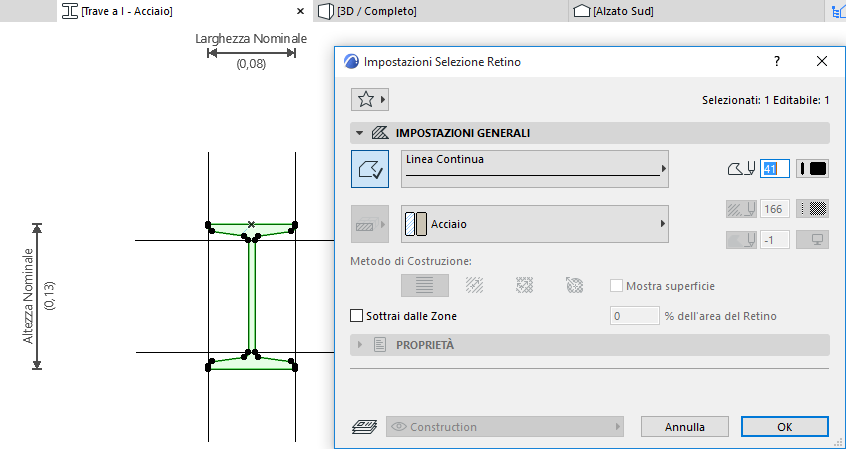
Task: Open the fill foreground pen color swatch
Action: [813, 209]
